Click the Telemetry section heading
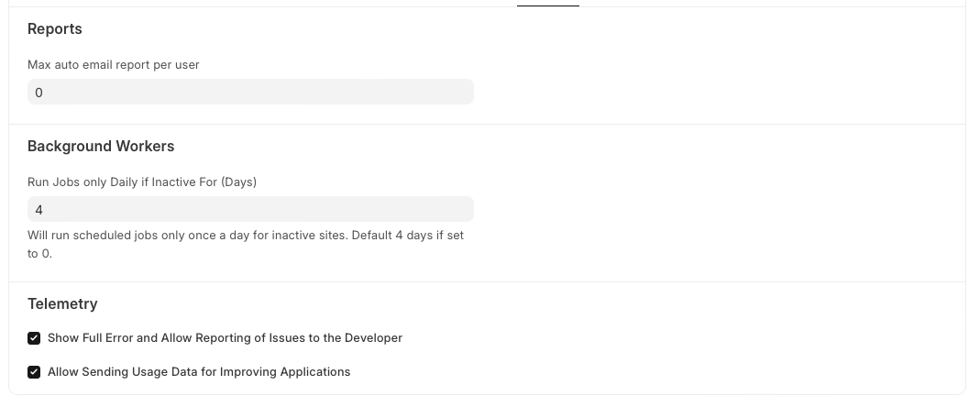This screenshot has height=407, width=980. coord(62,304)
